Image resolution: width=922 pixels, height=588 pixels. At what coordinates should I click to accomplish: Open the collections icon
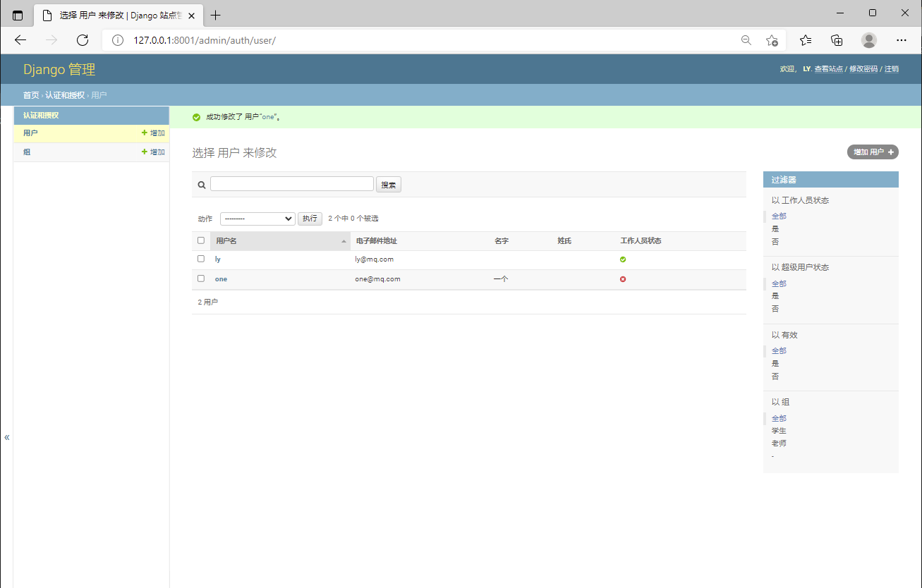click(x=837, y=40)
